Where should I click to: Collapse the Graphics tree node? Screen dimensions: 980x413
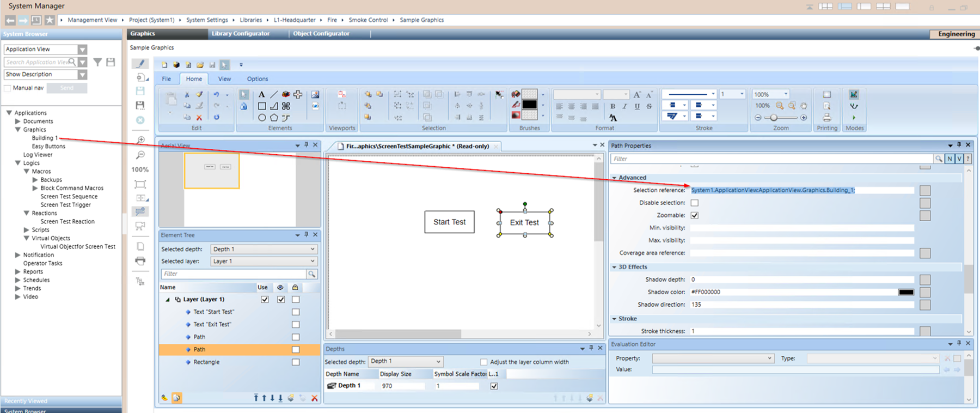point(18,130)
